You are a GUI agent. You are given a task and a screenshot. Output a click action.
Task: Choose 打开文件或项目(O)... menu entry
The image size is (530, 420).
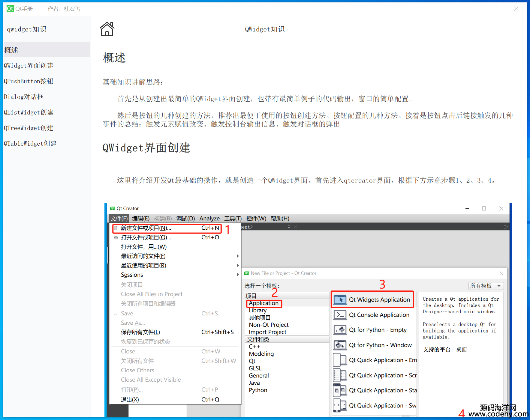[x=175, y=237]
